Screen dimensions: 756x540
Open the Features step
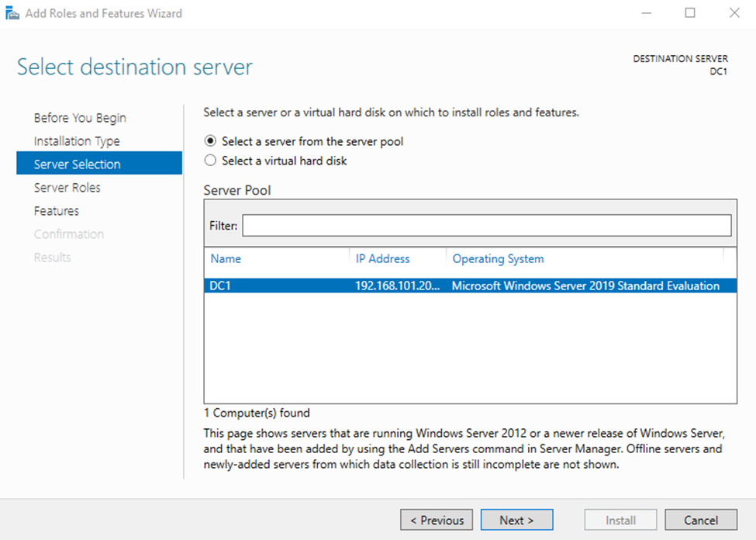tap(57, 211)
